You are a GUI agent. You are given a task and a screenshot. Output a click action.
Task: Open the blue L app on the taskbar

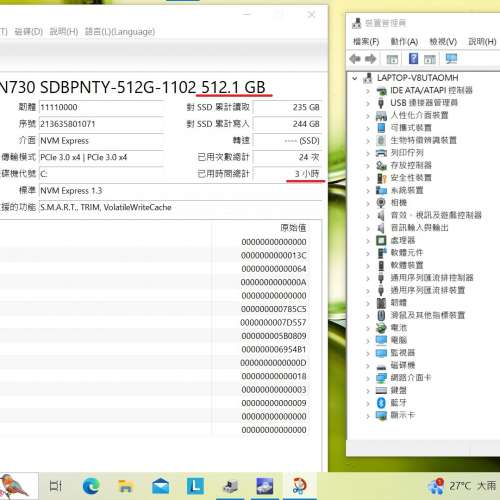(x=195, y=486)
